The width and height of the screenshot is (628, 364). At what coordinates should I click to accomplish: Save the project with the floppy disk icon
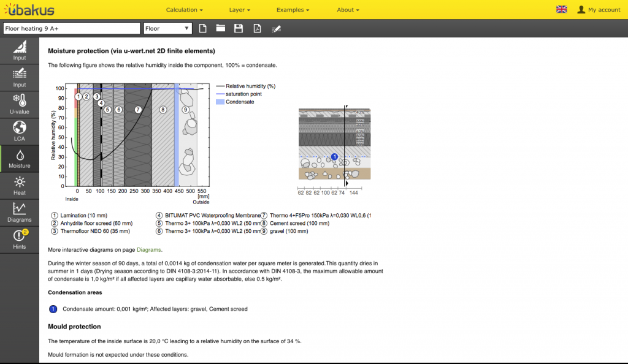tap(239, 29)
